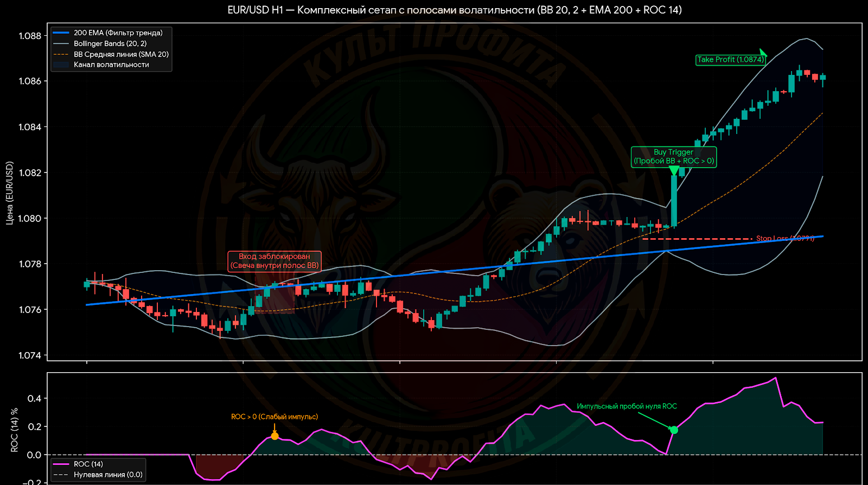
Task: Select the "BB Средняя линия (SMA 20)" legend entry
Action: (111, 54)
